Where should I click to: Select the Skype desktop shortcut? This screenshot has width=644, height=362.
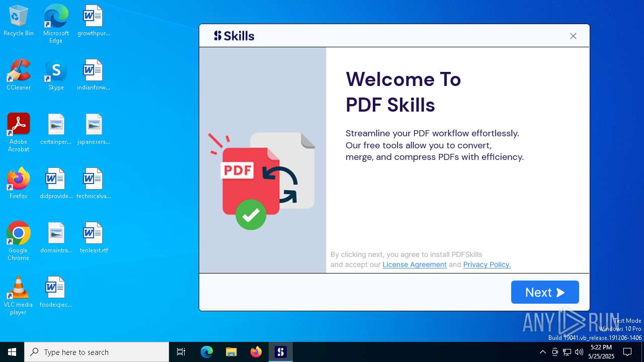[56, 75]
